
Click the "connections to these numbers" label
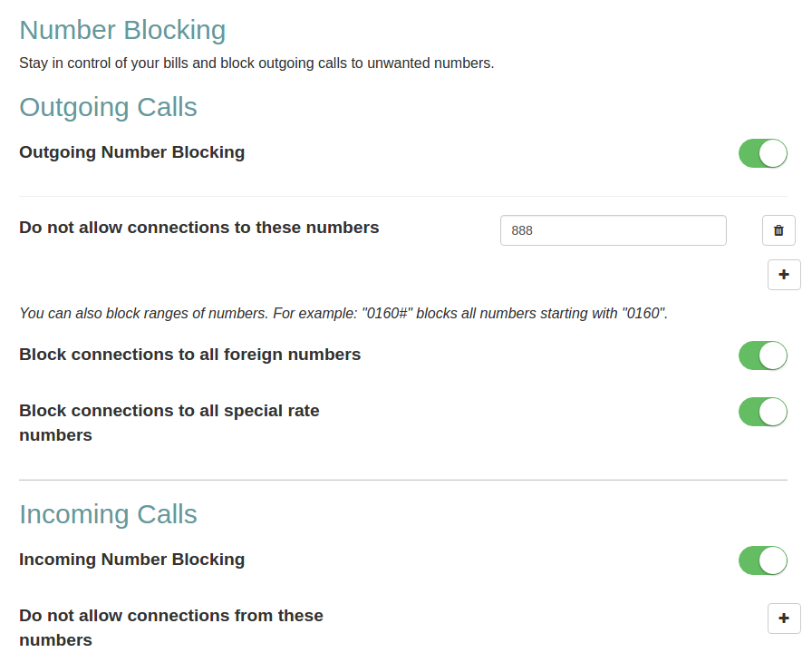coord(198,227)
